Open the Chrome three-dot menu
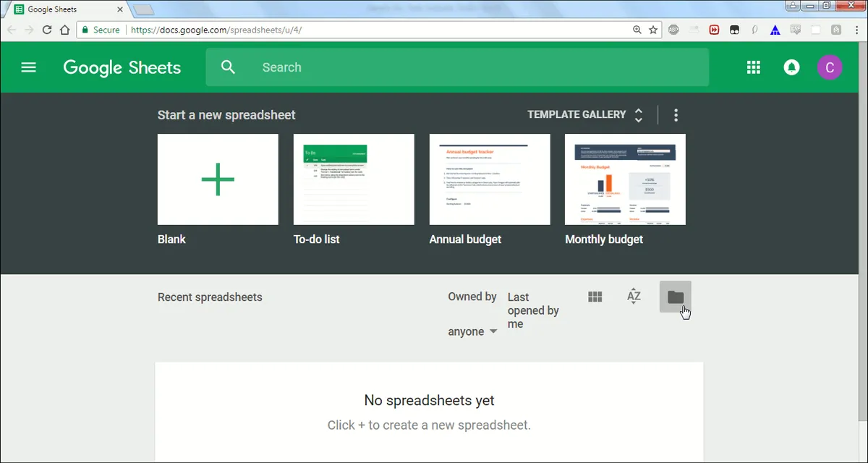This screenshot has height=463, width=868. (x=856, y=30)
